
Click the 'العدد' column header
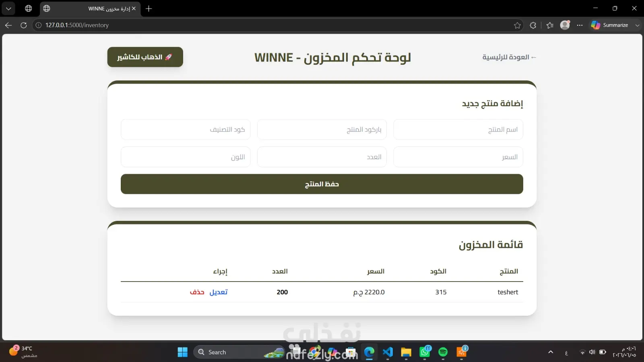tap(280, 271)
